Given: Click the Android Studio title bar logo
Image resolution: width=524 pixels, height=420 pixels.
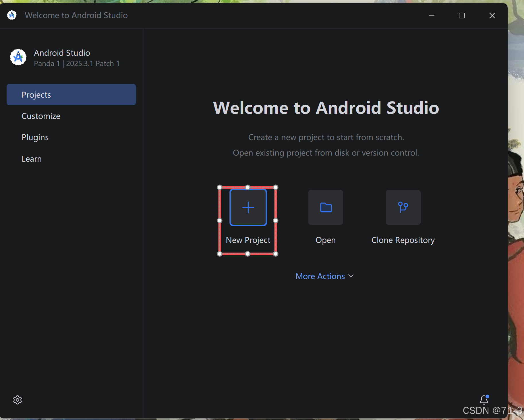Looking at the screenshot, I should pos(12,15).
